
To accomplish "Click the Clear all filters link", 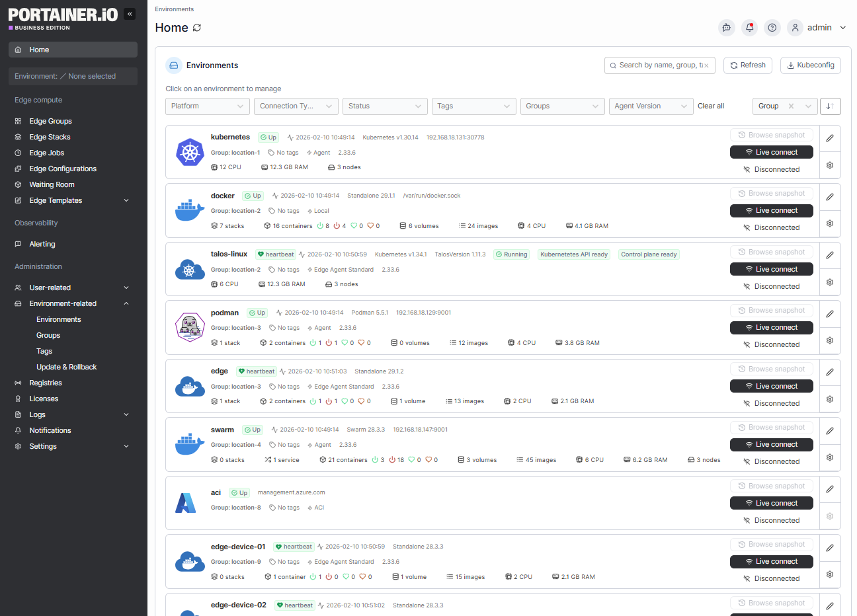I will point(711,106).
